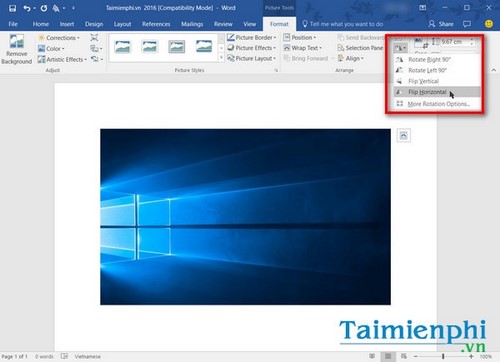
Task: Select the Format tab
Action: (279, 24)
